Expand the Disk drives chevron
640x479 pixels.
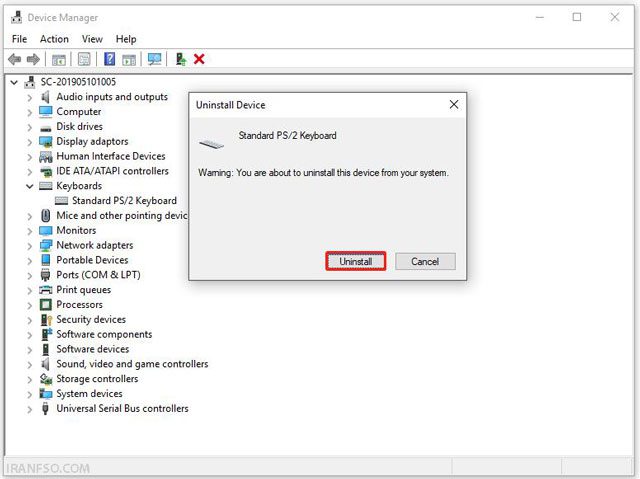tap(29, 128)
